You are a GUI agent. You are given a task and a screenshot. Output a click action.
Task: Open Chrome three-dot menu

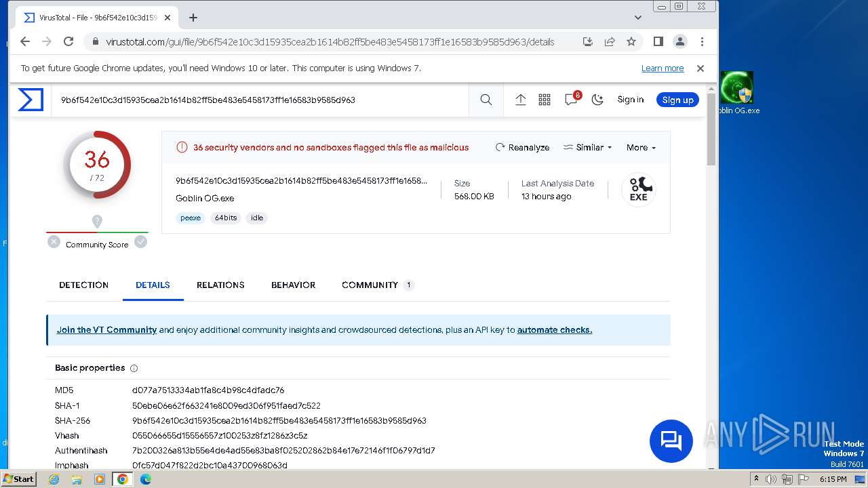click(x=702, y=41)
